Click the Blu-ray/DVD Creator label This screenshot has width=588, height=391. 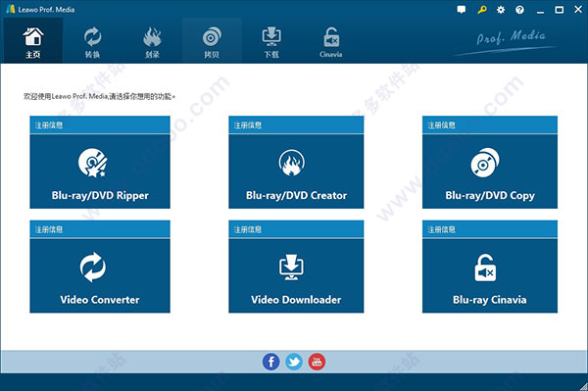coord(296,196)
